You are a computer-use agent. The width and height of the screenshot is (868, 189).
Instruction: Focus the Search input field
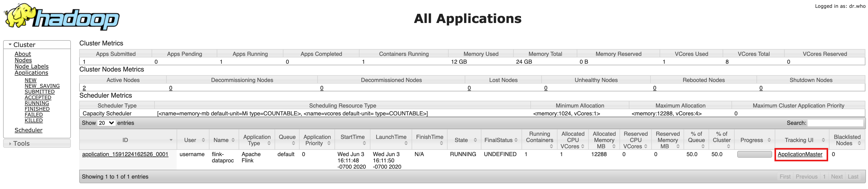[835, 123]
